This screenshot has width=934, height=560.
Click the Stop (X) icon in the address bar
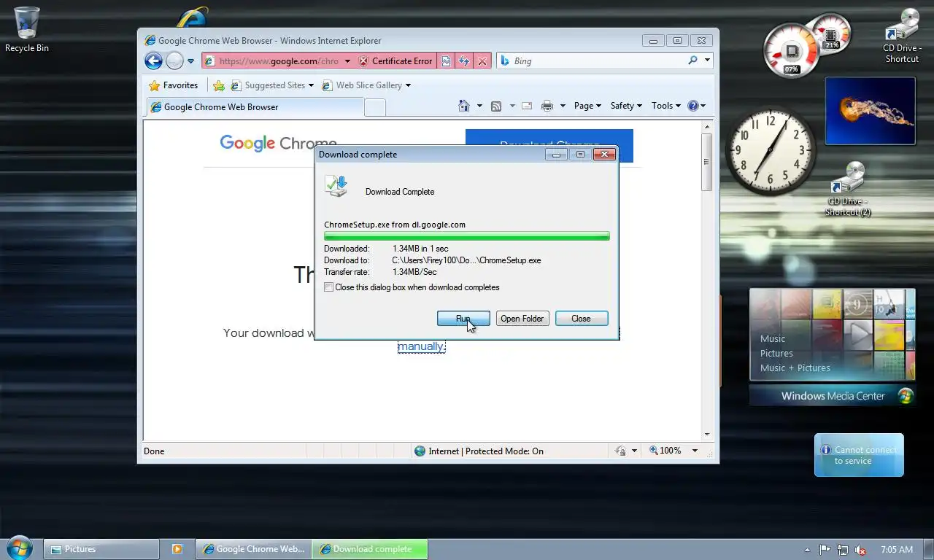click(x=482, y=61)
